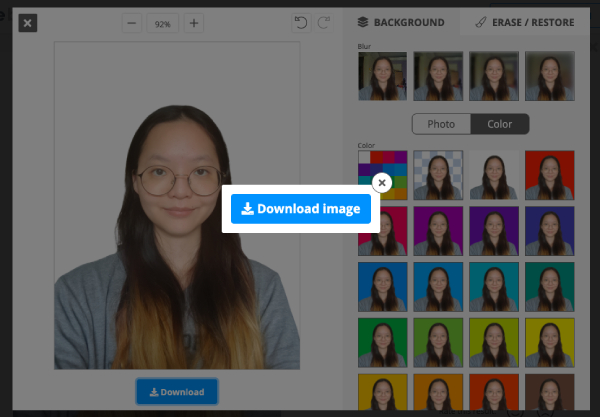The height and width of the screenshot is (417, 600).
Task: Click the zoom out minus button
Action: point(133,23)
